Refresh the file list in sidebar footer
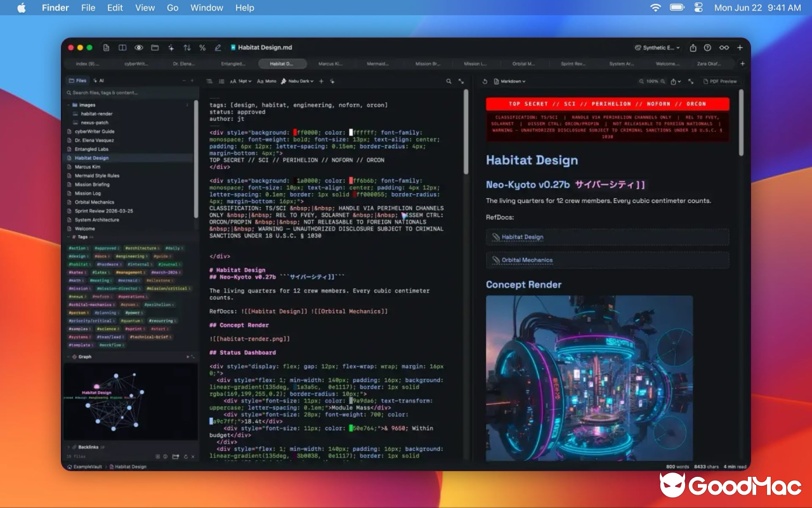Screen dimensions: 812x508 (185, 457)
